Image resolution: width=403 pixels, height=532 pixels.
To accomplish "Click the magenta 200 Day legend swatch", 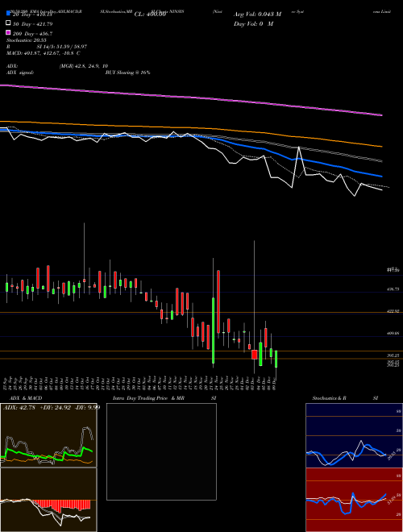I will pyautogui.click(x=8, y=32).
